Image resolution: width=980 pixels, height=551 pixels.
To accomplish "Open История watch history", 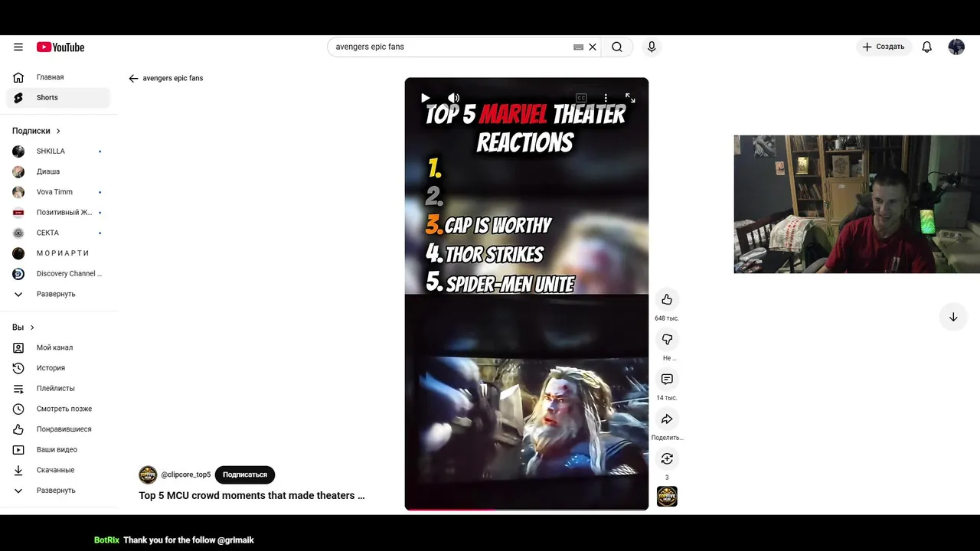I will click(x=58, y=368).
